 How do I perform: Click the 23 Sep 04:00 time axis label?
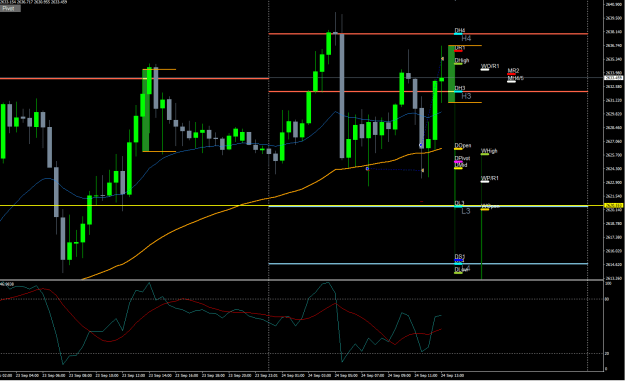[x=29, y=375]
